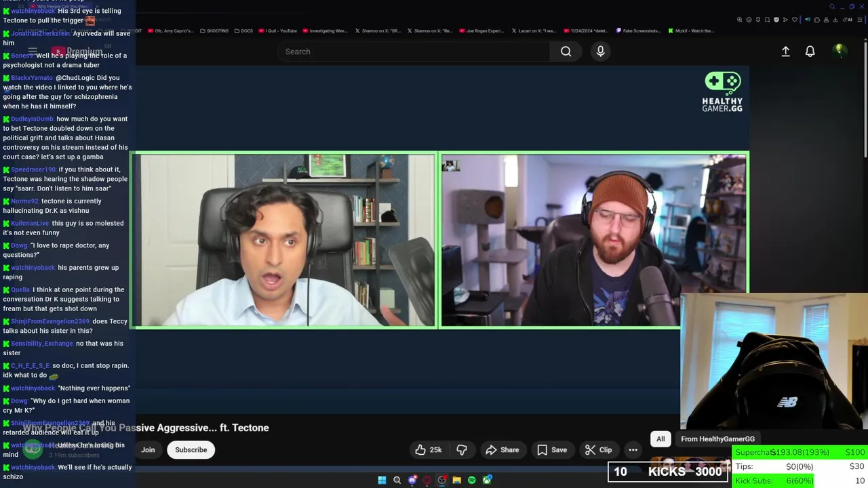Click the browser downloads icon

click(835, 20)
